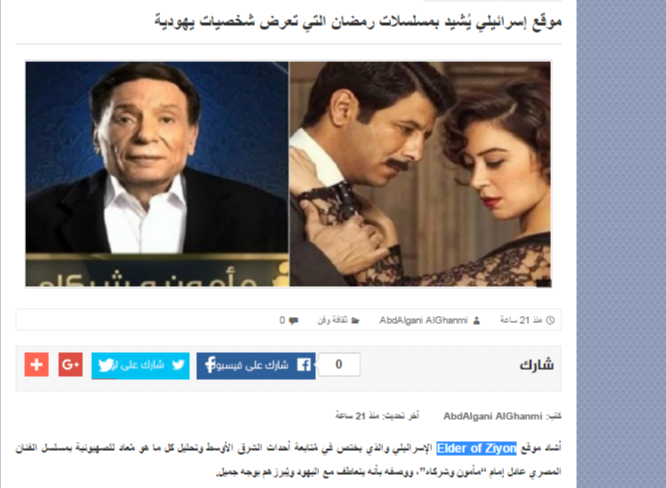Image resolution: width=666 pixels, height=488 pixels.
Task: Click the Twitter bird icon
Action: [178, 364]
